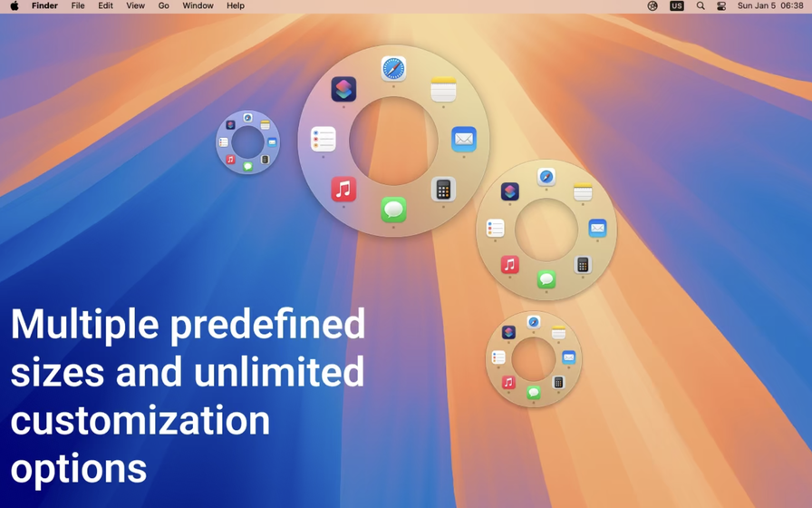Image resolution: width=812 pixels, height=508 pixels.
Task: Open Shortcuts in the largest circular launcher
Action: [343, 89]
